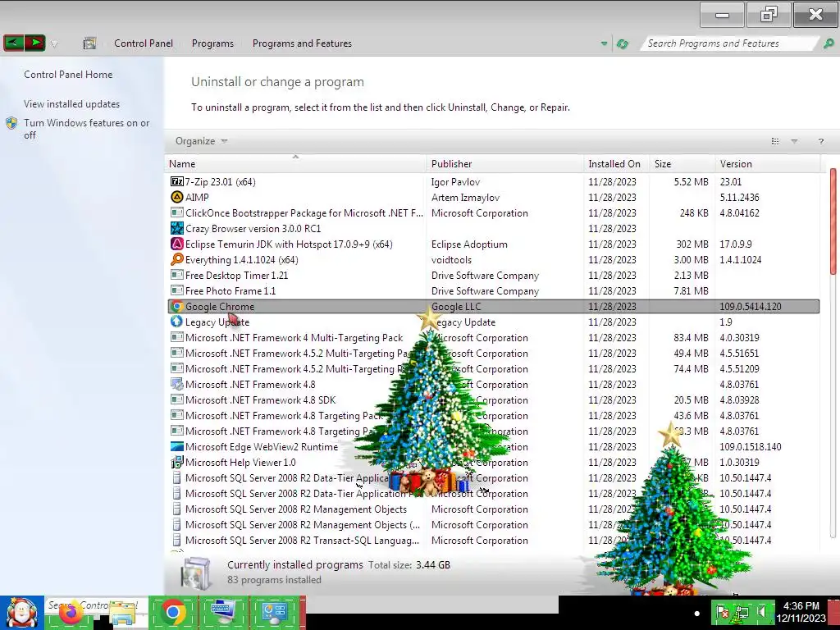The image size is (840, 630).
Task: Open Turn Windows features on or off
Action: pos(87,129)
